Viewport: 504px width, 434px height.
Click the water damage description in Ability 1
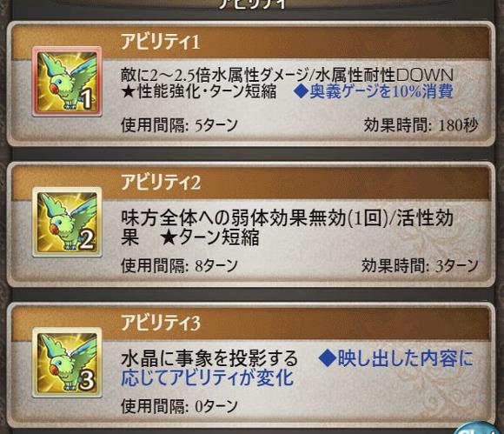coord(287,76)
